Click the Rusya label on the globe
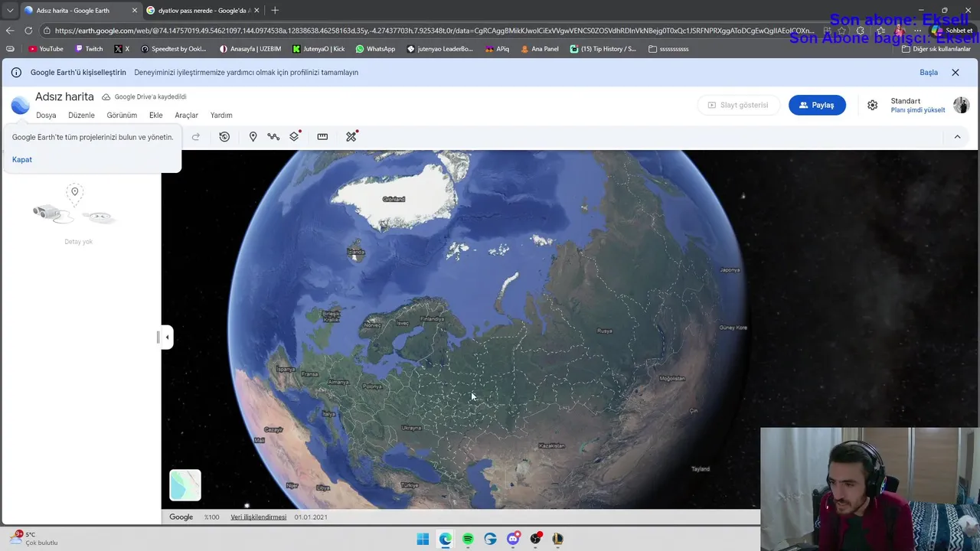This screenshot has height=551, width=980. point(605,331)
